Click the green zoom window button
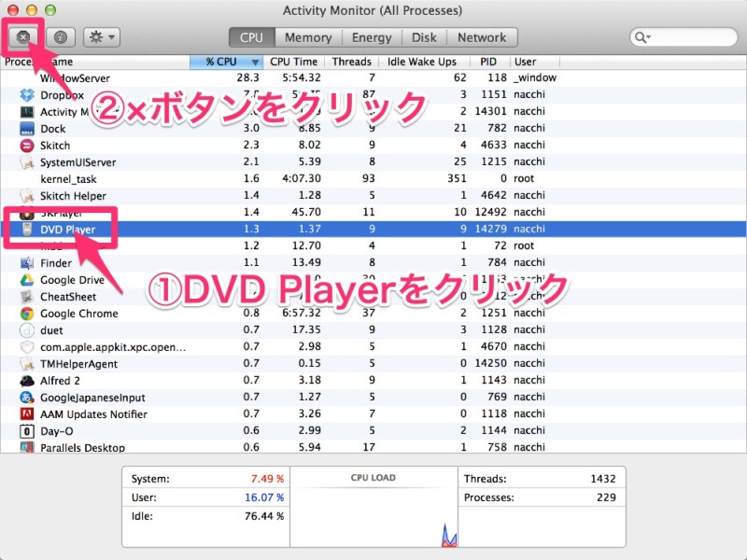Viewport: 747px width, 560px height. tap(50, 10)
